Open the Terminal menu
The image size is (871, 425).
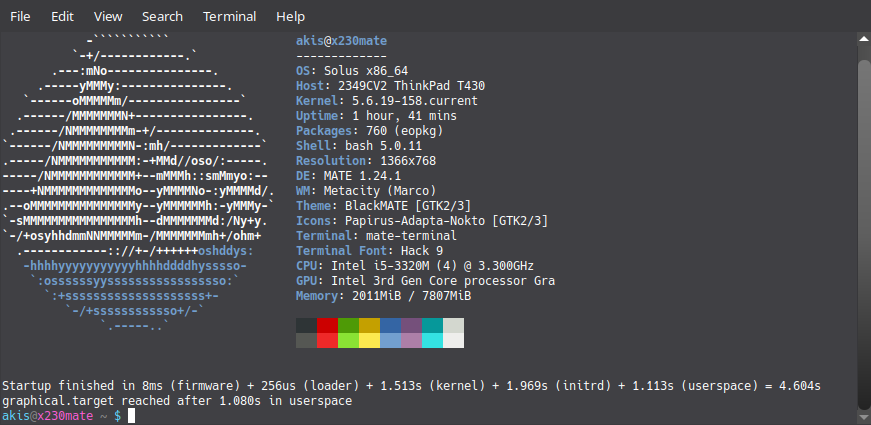[x=229, y=17]
